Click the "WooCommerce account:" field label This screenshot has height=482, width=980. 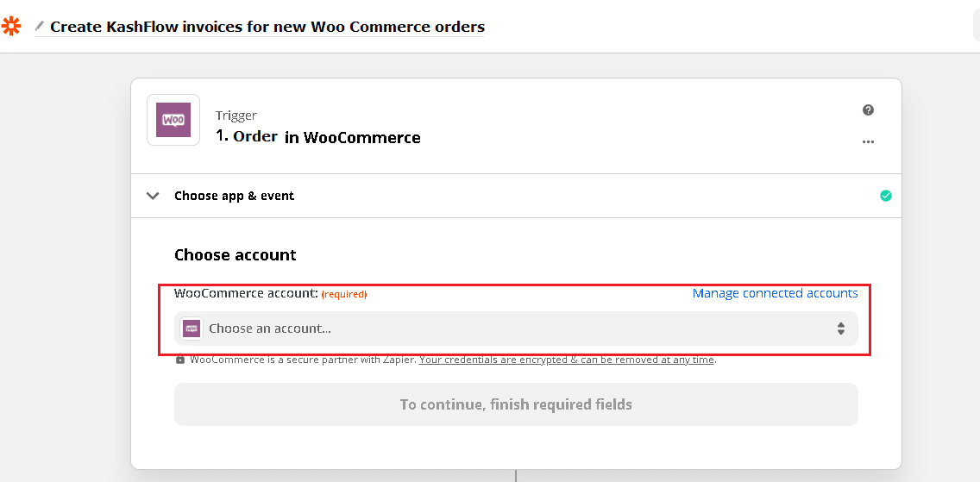click(x=246, y=293)
